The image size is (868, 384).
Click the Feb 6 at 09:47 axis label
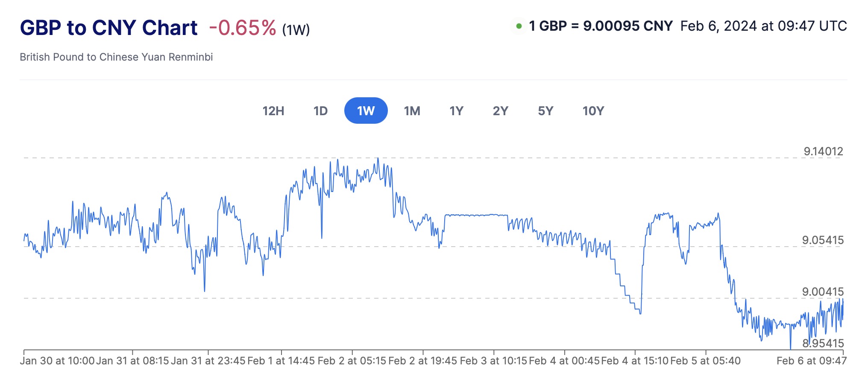click(811, 361)
